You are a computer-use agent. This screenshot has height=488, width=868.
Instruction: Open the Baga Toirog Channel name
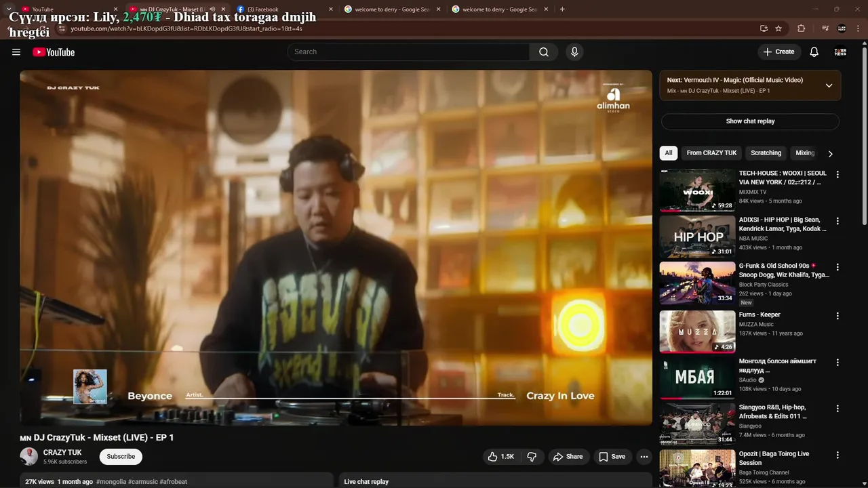[764, 472]
